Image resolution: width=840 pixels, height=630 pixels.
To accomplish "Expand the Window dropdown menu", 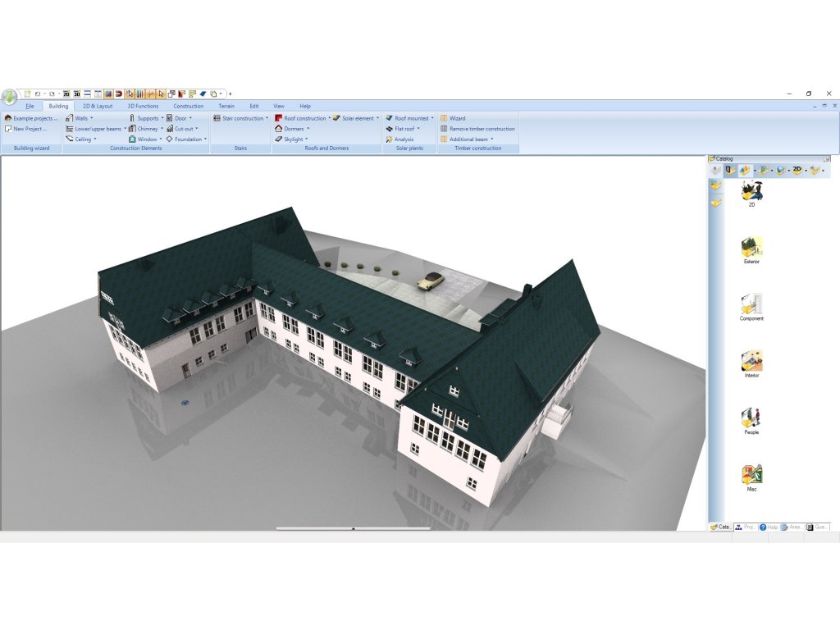I will click(162, 139).
